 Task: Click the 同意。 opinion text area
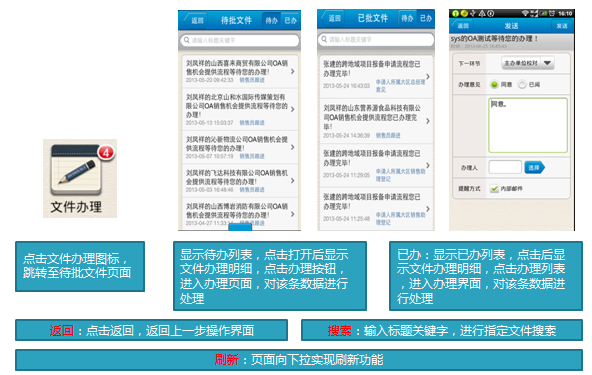click(528, 125)
